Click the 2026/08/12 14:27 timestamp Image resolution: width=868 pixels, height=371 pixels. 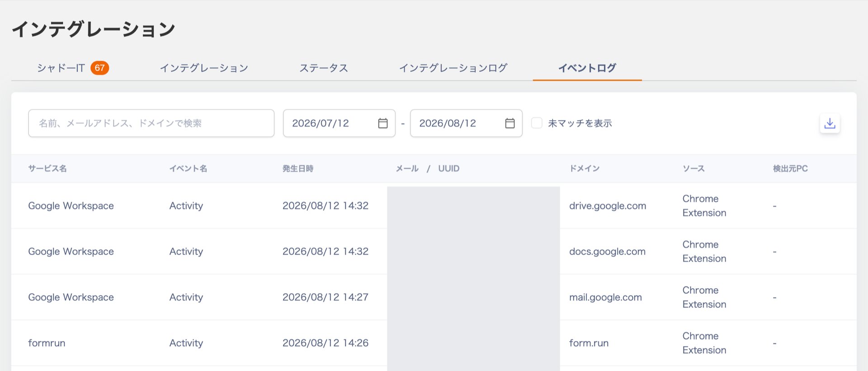[325, 297]
